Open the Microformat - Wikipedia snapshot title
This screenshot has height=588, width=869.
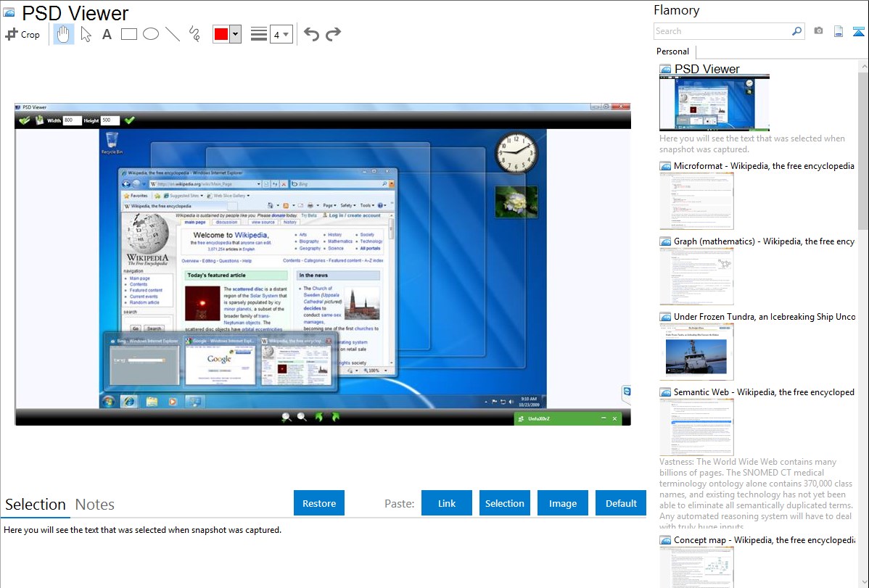click(x=764, y=166)
